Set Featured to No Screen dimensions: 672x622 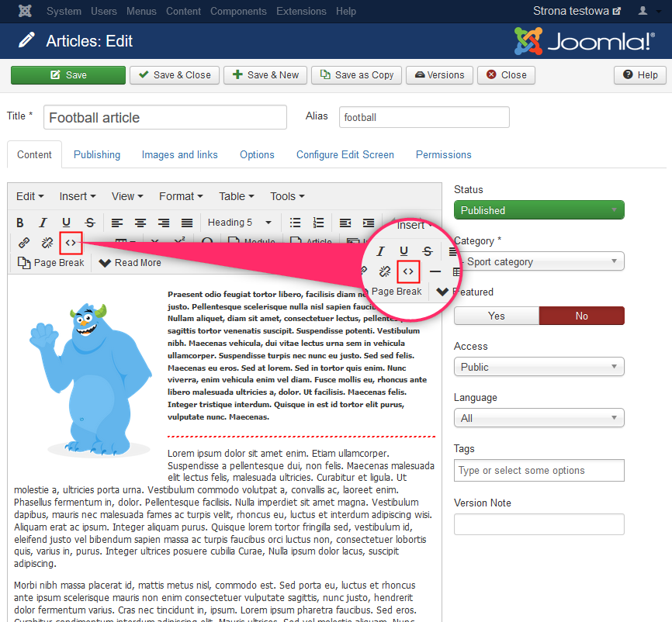[581, 316]
